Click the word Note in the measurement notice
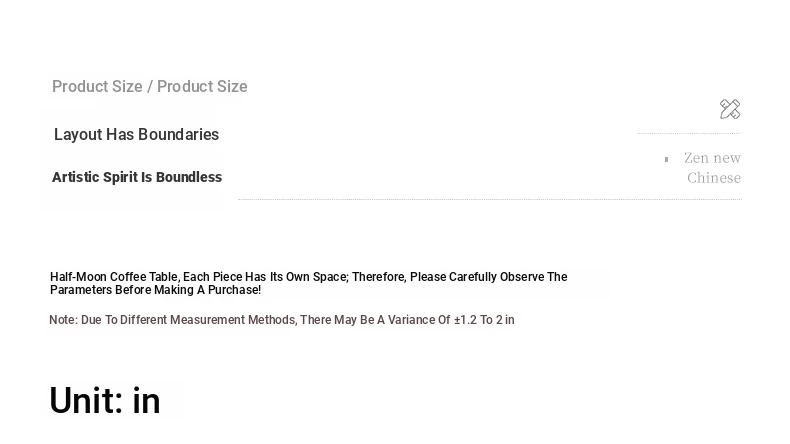 (63, 320)
